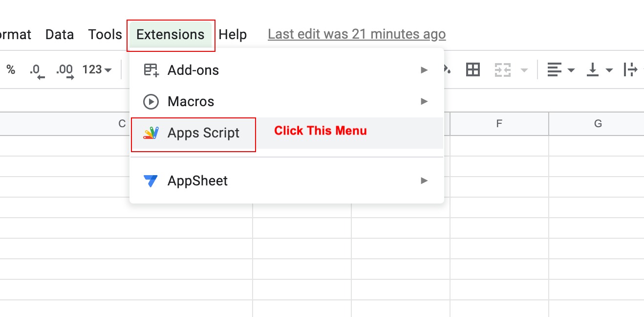
Task: Click the last edit history link
Action: (356, 34)
